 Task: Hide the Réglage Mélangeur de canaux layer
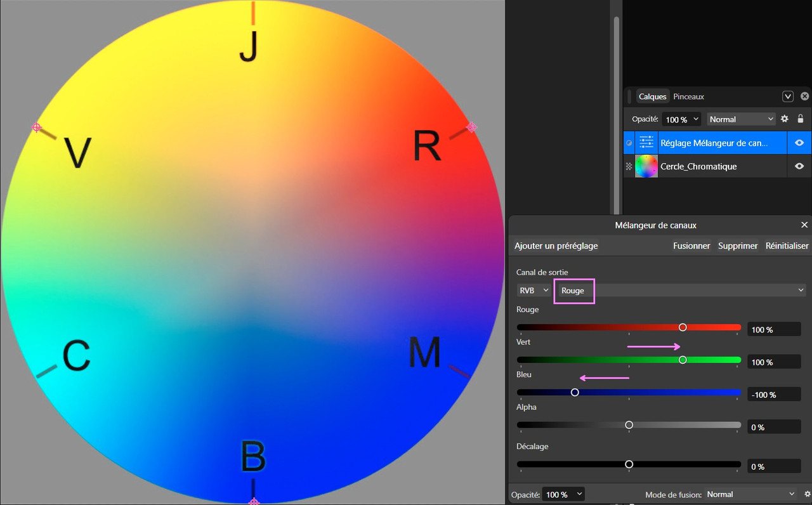[799, 143]
